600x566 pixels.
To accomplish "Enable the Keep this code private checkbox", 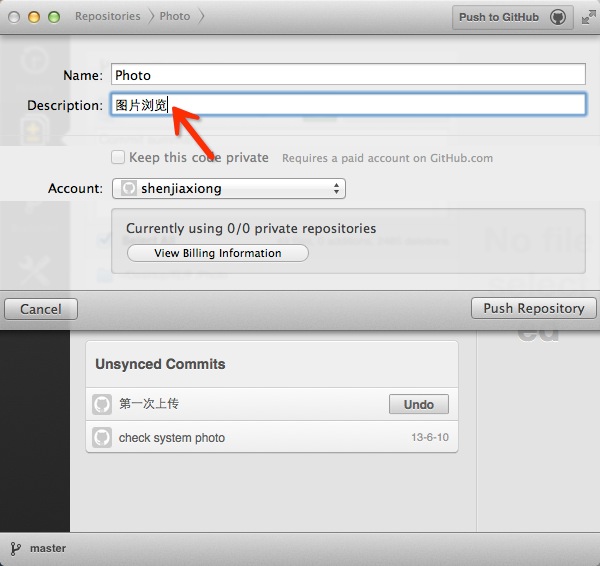I will click(118, 157).
